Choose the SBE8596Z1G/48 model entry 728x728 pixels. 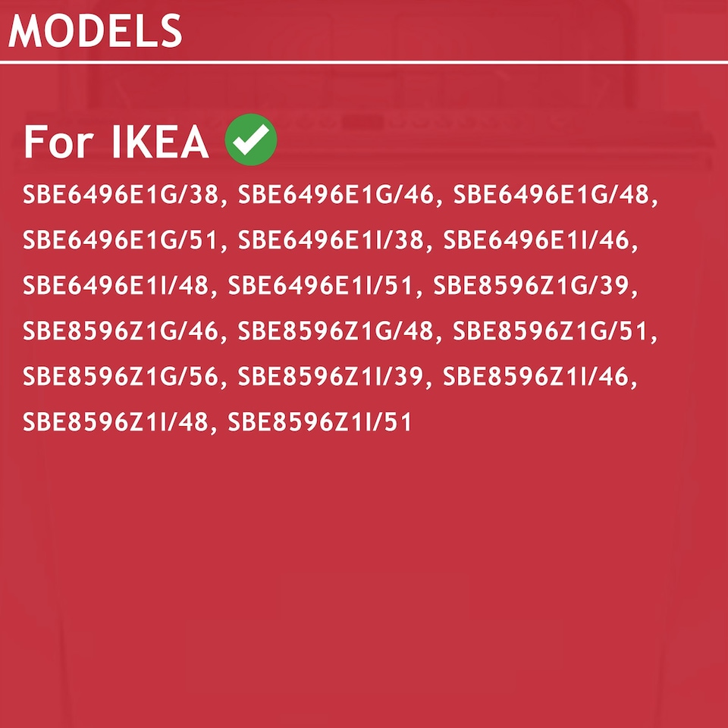coord(337,332)
